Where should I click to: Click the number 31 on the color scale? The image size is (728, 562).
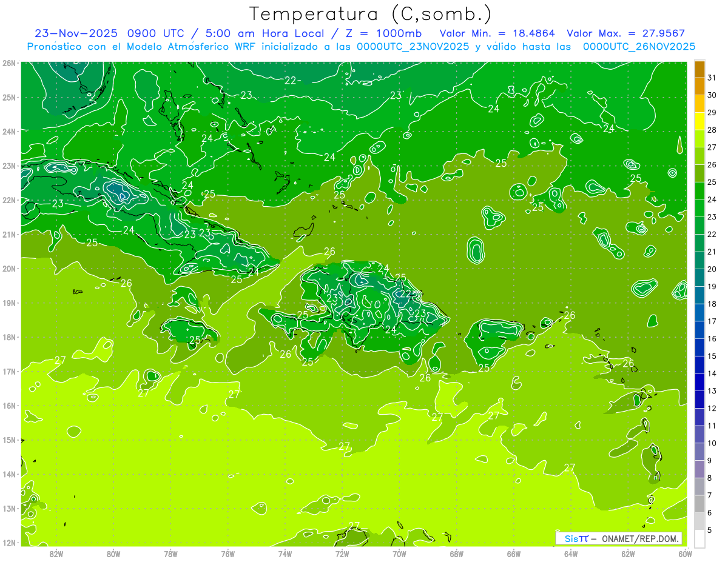tap(712, 77)
